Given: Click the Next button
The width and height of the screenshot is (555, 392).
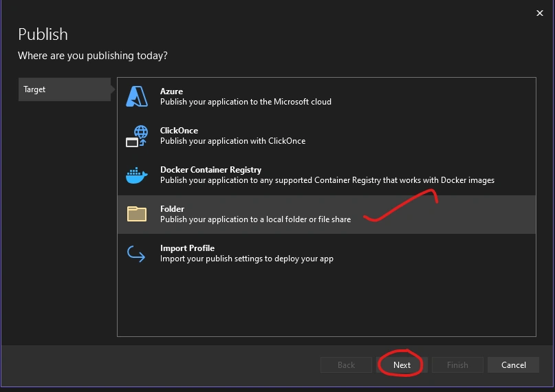Looking at the screenshot, I should tap(402, 364).
